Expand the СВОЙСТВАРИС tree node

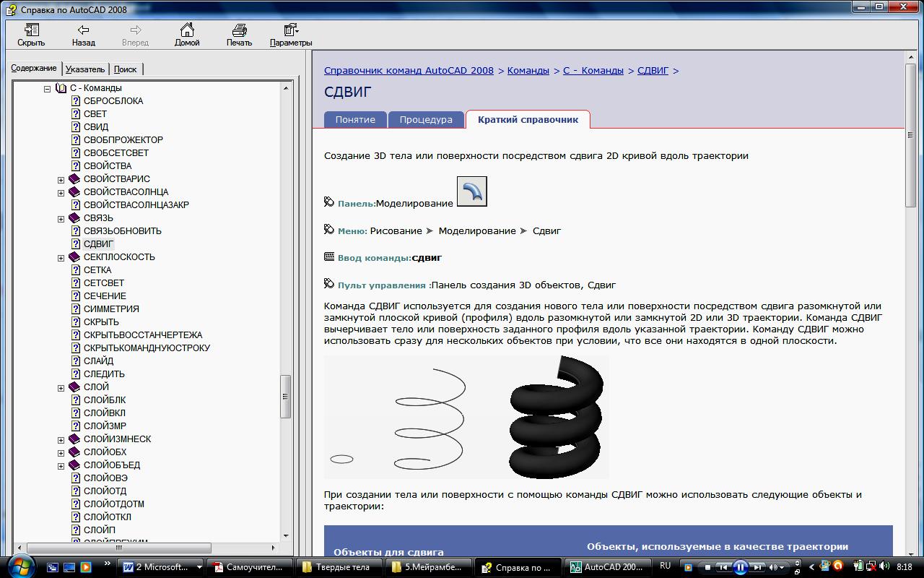pyautogui.click(x=61, y=180)
